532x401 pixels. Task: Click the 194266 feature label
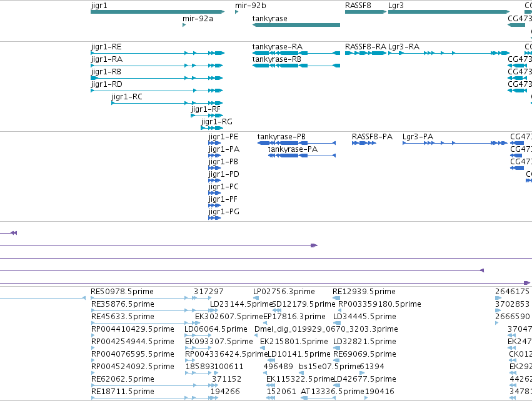tap(225, 392)
